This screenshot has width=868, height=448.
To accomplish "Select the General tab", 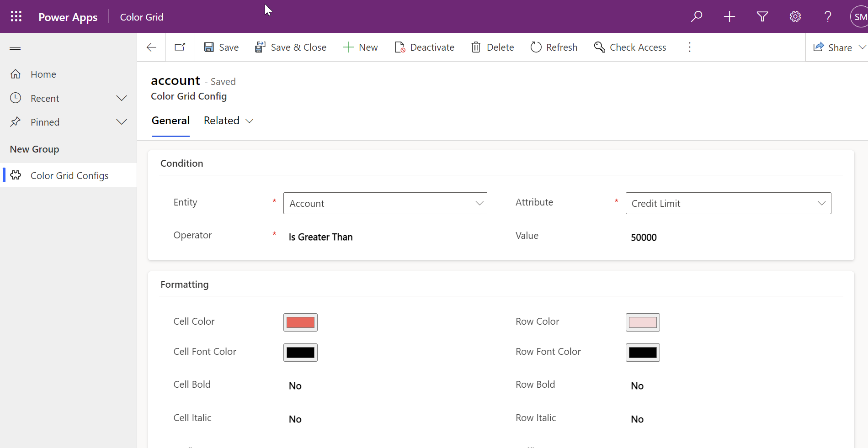I will coord(170,120).
